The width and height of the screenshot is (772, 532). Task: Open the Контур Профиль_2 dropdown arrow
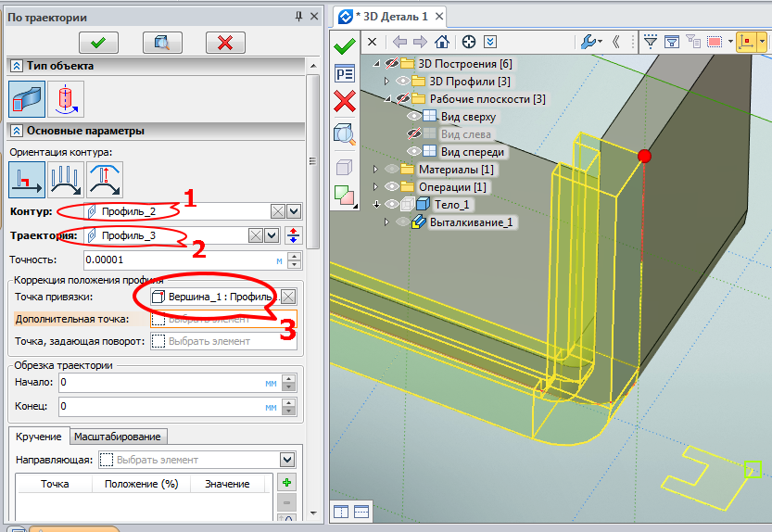(x=294, y=211)
